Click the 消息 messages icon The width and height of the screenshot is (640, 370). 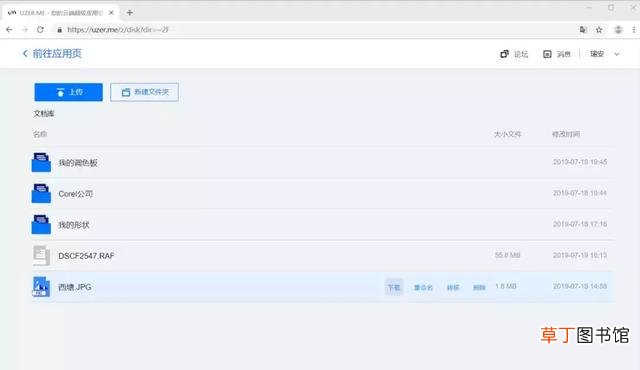tap(547, 54)
